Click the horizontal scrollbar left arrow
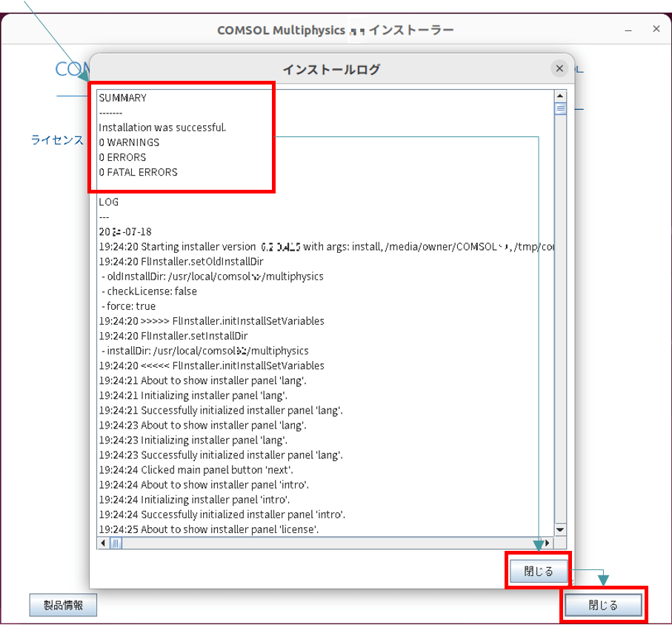Viewport: 672px width, 625px height. [103, 543]
